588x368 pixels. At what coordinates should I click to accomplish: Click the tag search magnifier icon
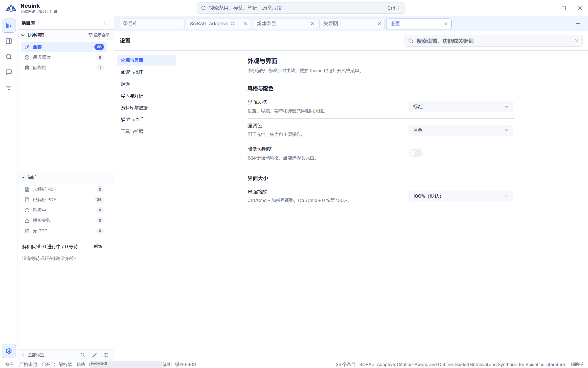coord(83,355)
